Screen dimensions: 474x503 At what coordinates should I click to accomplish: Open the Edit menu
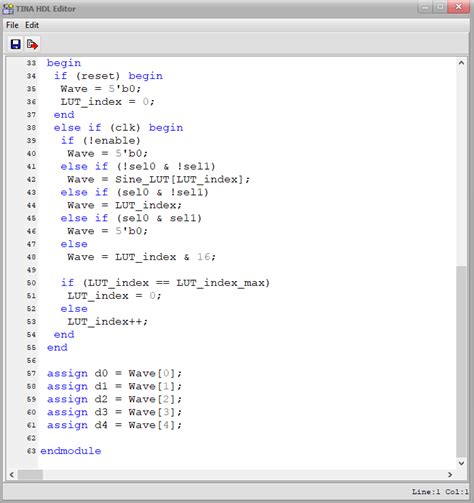32,25
